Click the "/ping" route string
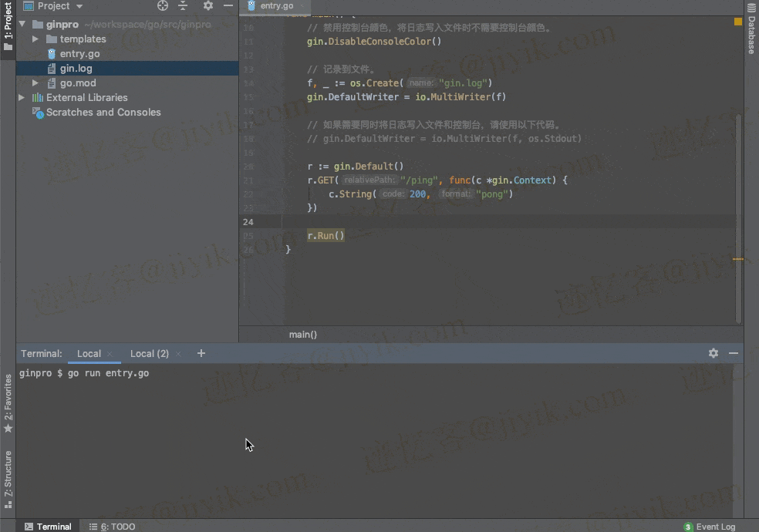 point(419,180)
